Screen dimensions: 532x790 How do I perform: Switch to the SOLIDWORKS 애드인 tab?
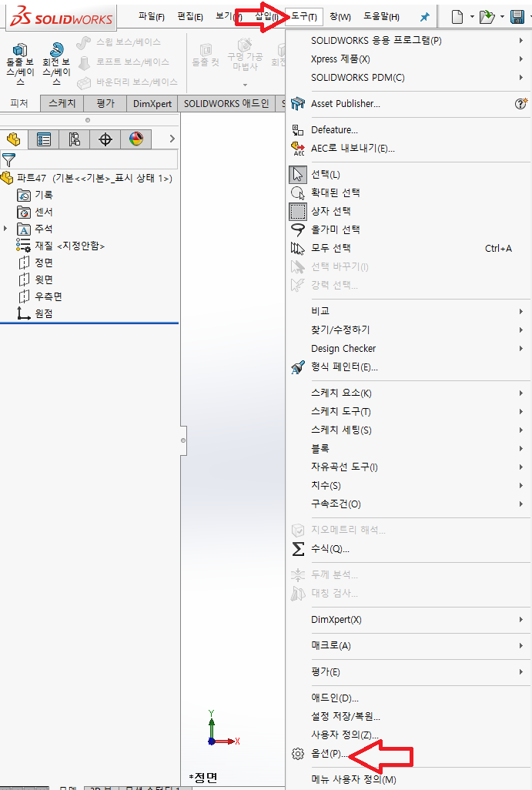pos(226,103)
